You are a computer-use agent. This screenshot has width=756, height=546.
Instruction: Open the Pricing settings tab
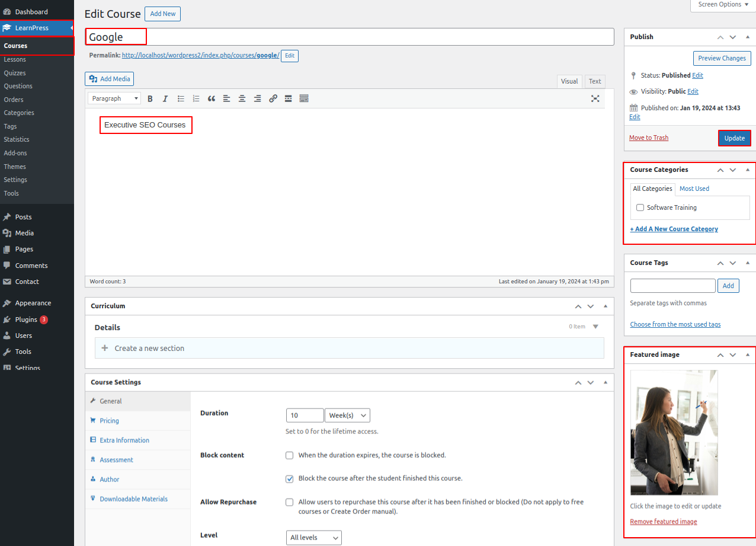point(109,421)
